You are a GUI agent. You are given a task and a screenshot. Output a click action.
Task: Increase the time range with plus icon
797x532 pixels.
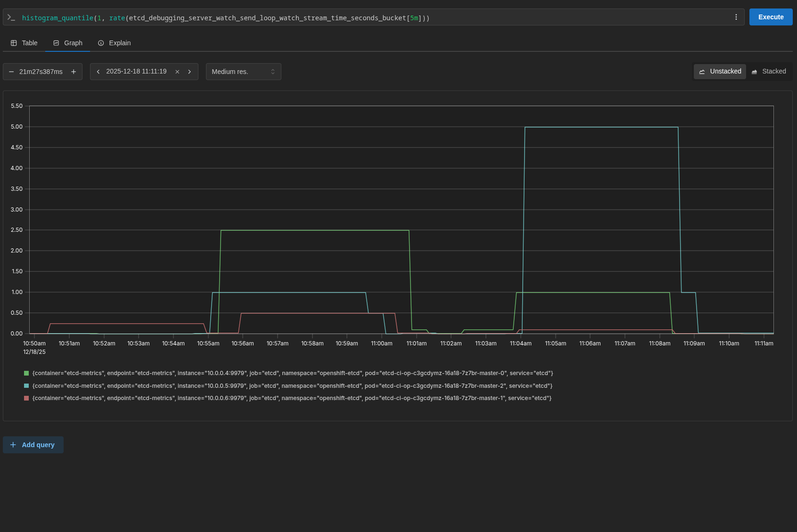(x=74, y=72)
